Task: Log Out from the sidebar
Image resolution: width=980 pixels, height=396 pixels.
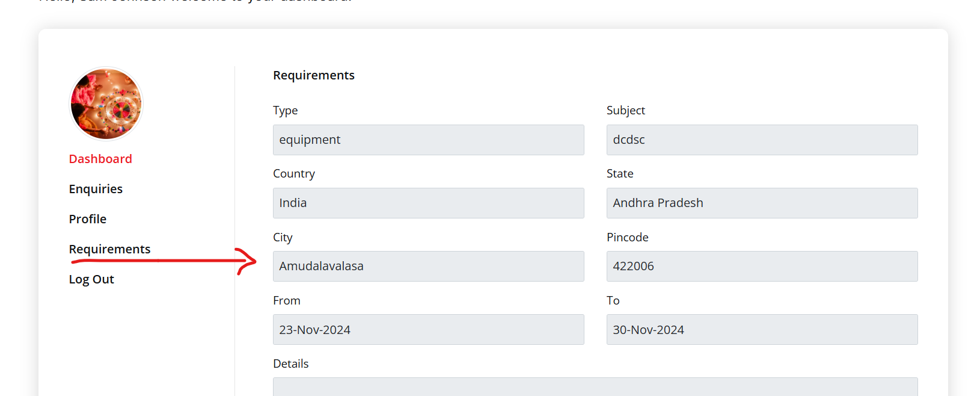Action: coord(91,279)
